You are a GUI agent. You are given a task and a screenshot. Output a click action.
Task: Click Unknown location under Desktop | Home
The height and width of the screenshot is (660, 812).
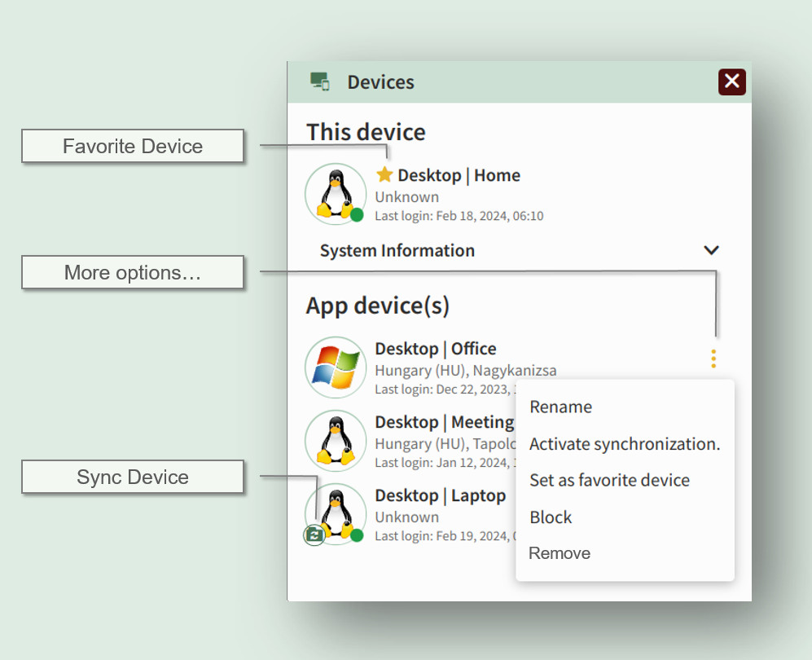pyautogui.click(x=406, y=197)
